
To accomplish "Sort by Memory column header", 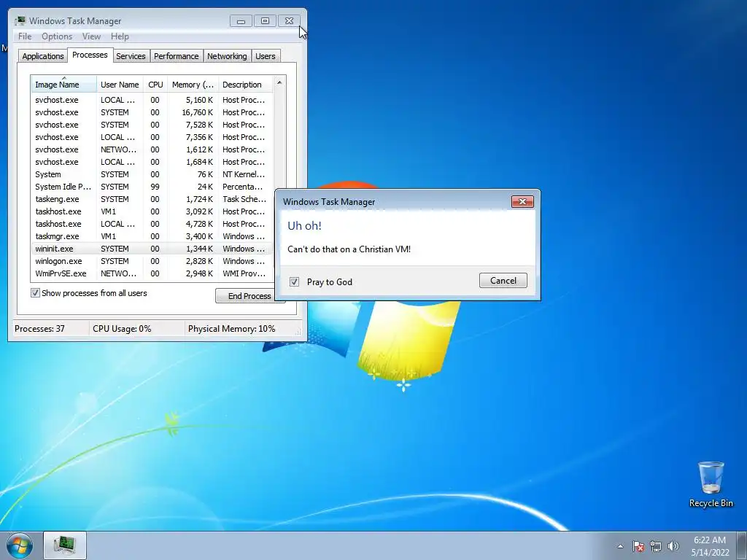I will point(193,85).
